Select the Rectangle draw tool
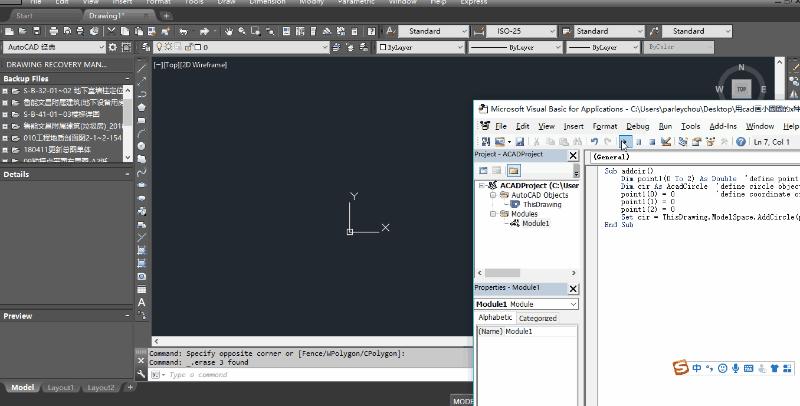The image size is (800, 406). pos(142,120)
